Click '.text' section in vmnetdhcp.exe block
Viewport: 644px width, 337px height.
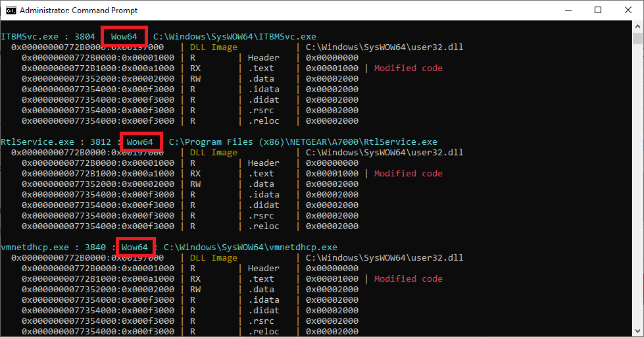pyautogui.click(x=260, y=278)
